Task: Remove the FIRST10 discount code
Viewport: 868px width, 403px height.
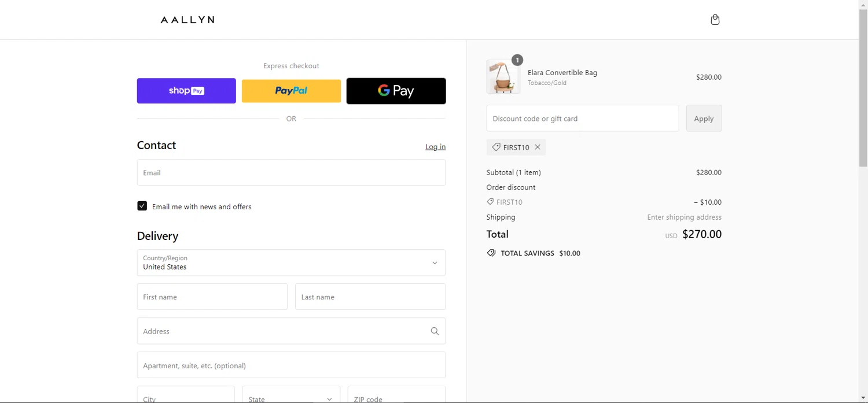Action: [x=538, y=147]
